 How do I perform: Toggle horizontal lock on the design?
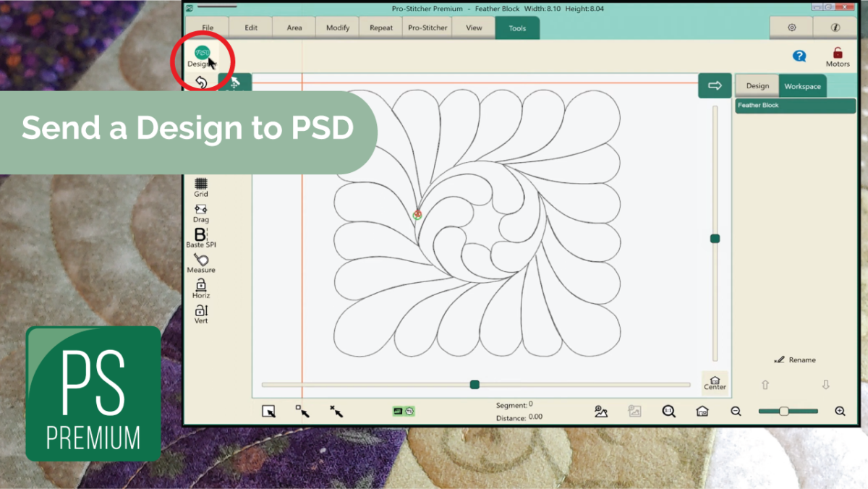[x=200, y=287]
